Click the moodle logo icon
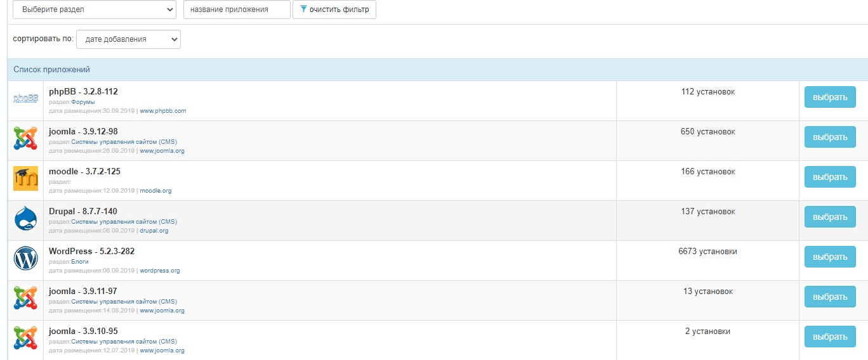The image size is (868, 360). coord(25,178)
